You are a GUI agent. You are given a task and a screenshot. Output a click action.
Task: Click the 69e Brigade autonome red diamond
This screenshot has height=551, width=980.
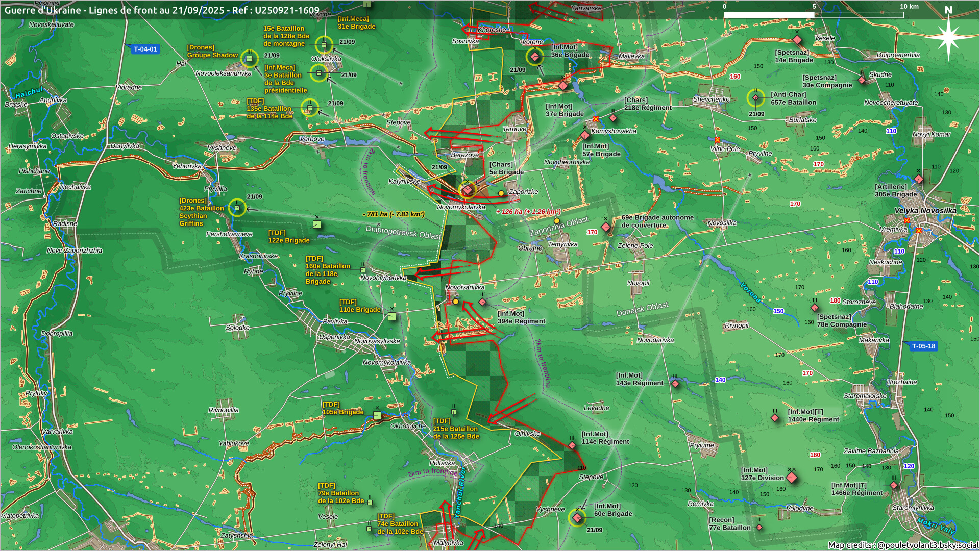[606, 227]
